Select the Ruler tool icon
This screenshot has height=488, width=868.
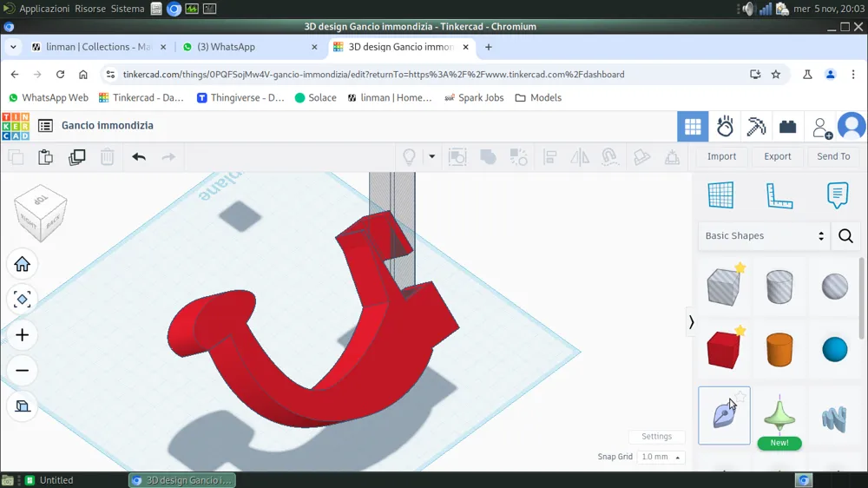pos(779,195)
